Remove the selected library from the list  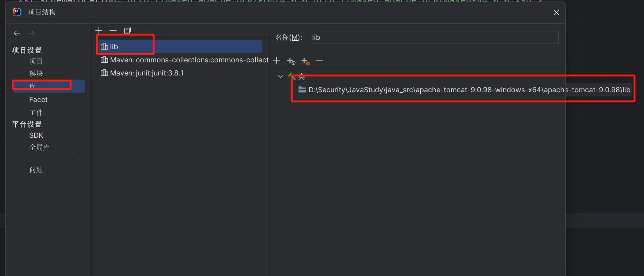pos(113,30)
